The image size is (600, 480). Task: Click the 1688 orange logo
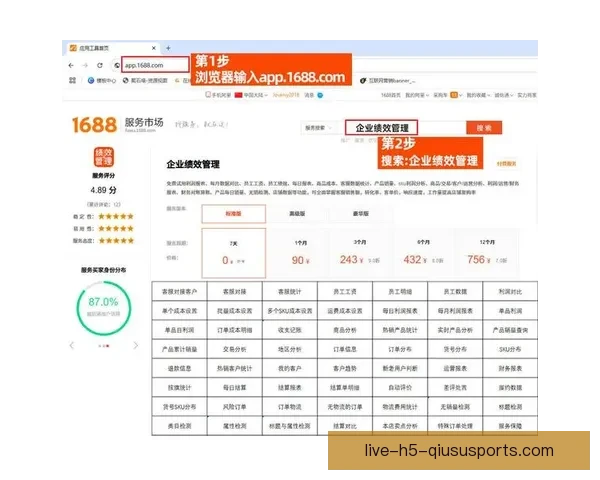pyautogui.click(x=94, y=125)
